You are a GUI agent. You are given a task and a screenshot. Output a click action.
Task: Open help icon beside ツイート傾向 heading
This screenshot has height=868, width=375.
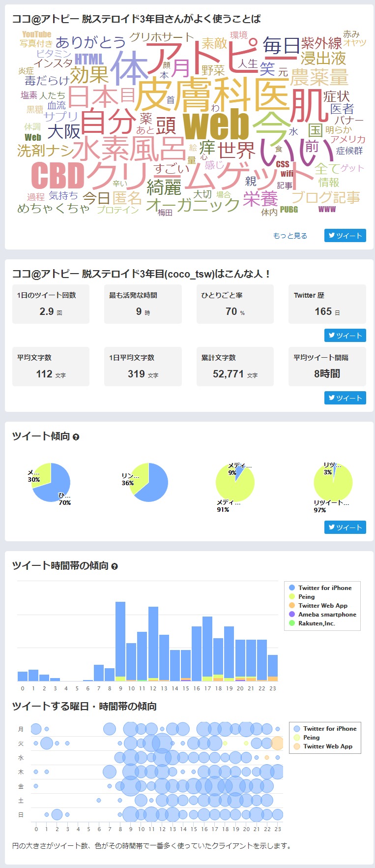(76, 437)
